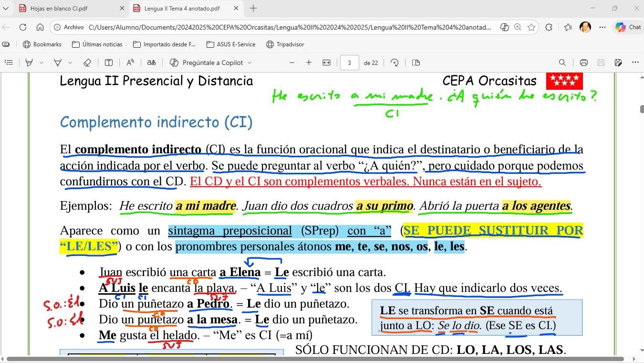The image size is (644, 363).
Task: Click the Translate document icon
Action: click(151, 63)
